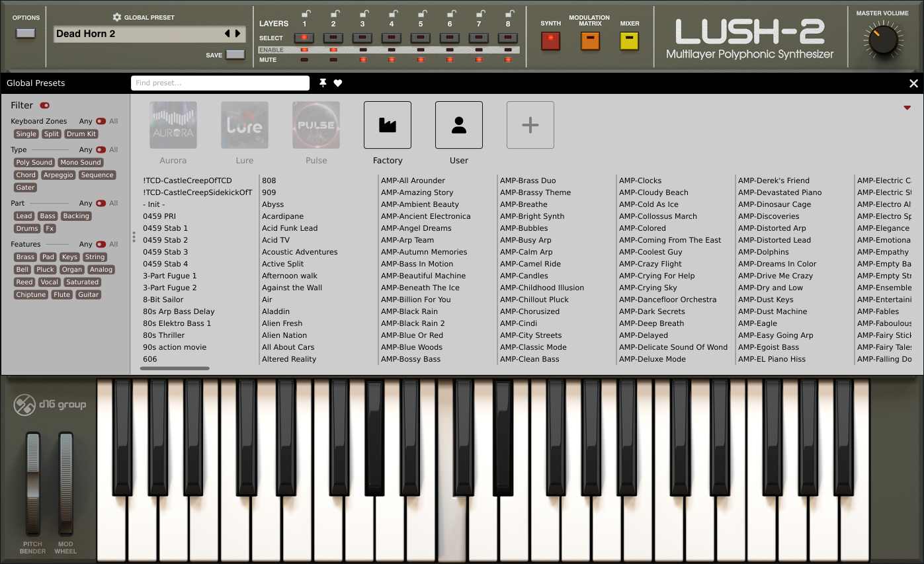Click the d16 group logo
Viewport: 924px width, 564px height.
point(50,405)
